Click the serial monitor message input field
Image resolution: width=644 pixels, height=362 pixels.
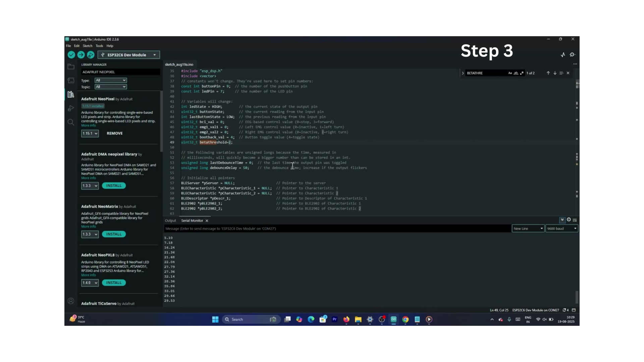(x=337, y=229)
